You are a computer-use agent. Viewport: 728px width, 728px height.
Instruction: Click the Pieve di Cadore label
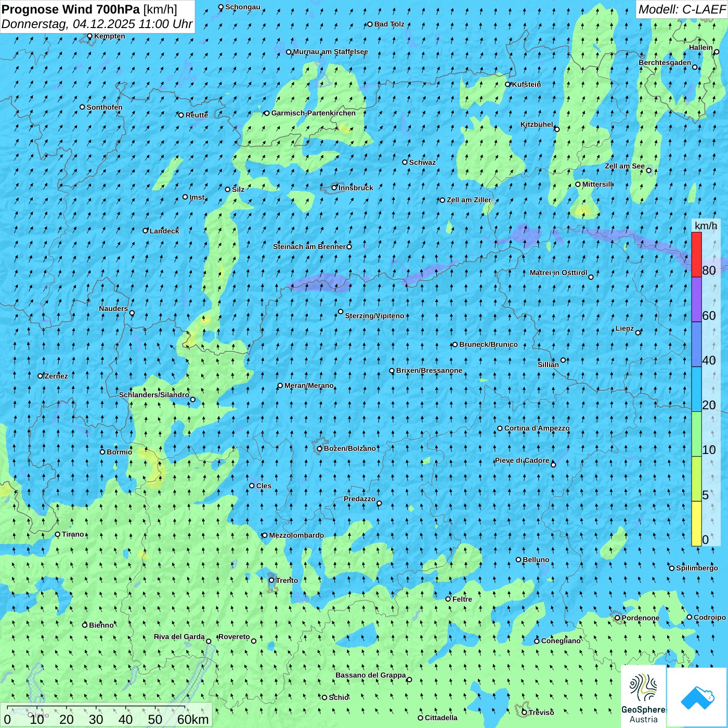click(522, 460)
